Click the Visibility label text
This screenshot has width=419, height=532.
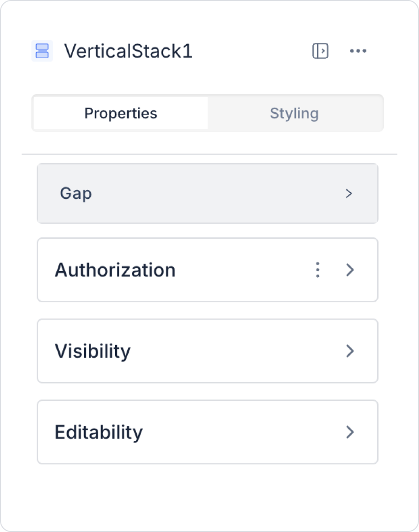click(93, 351)
